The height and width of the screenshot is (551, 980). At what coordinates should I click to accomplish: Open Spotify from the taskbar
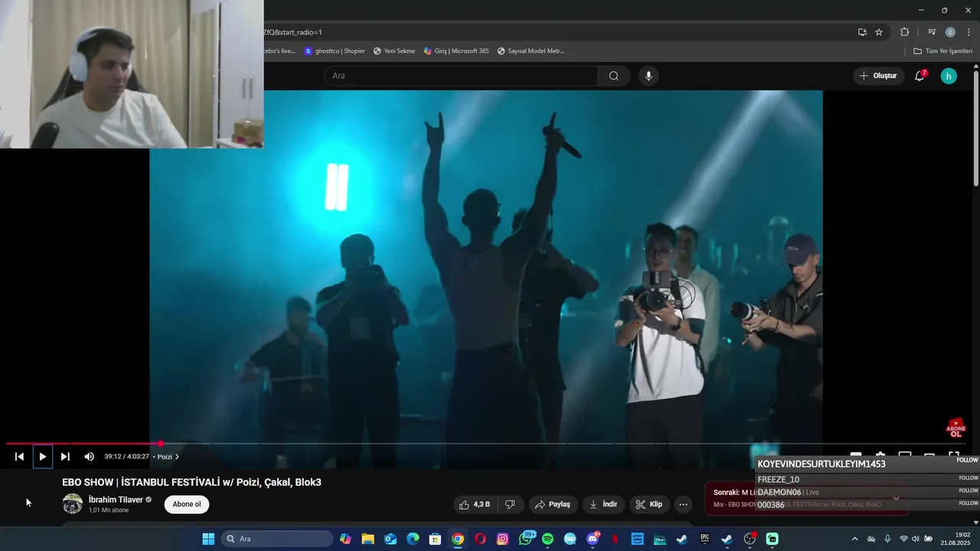pyautogui.click(x=547, y=539)
